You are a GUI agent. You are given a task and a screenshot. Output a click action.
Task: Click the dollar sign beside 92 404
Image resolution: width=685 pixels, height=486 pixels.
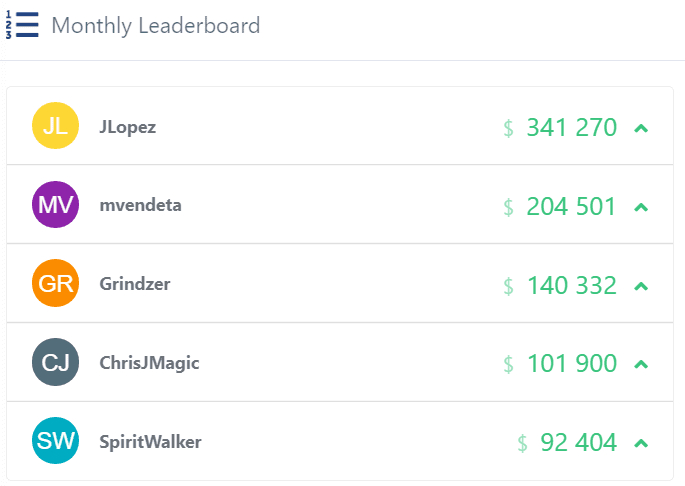pyautogui.click(x=522, y=443)
